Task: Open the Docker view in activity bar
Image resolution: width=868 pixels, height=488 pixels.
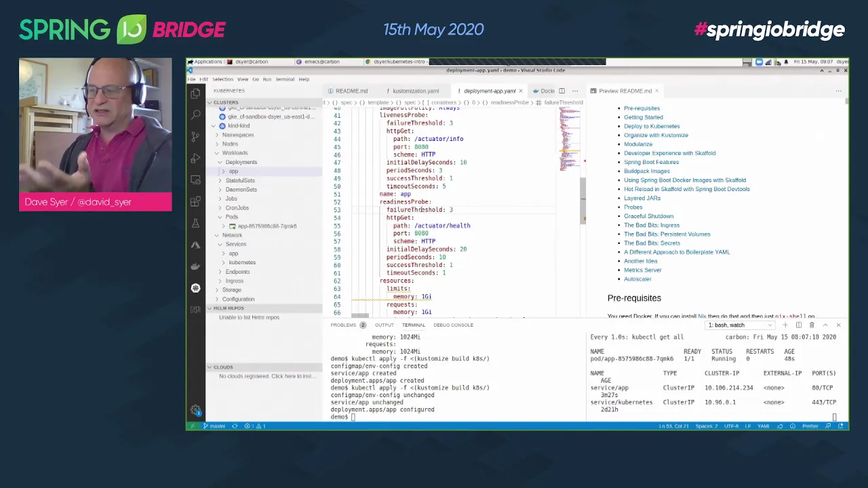Action: tap(195, 266)
